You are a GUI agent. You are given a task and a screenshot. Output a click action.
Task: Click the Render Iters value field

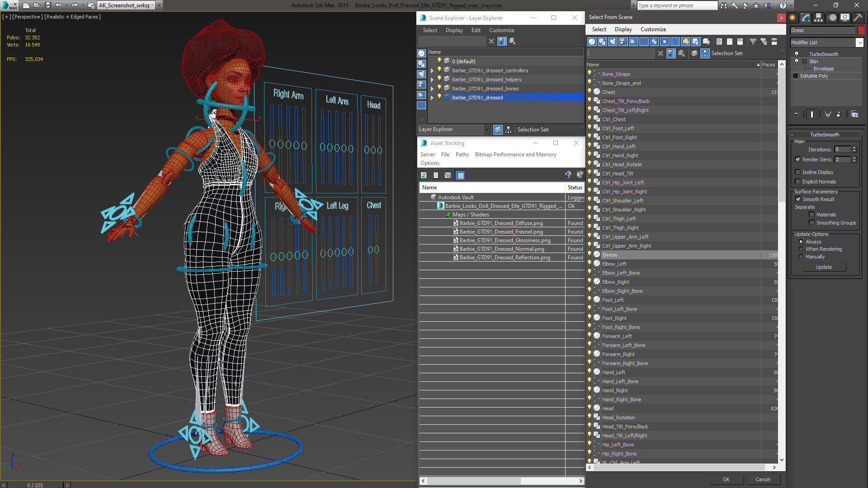pos(842,160)
